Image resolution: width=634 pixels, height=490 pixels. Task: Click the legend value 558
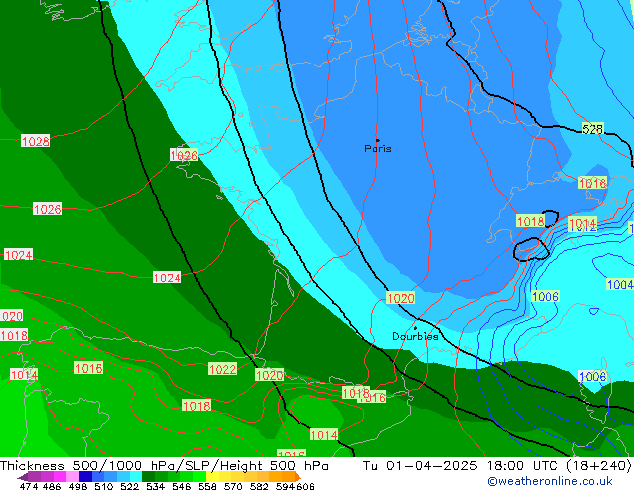tap(207, 486)
